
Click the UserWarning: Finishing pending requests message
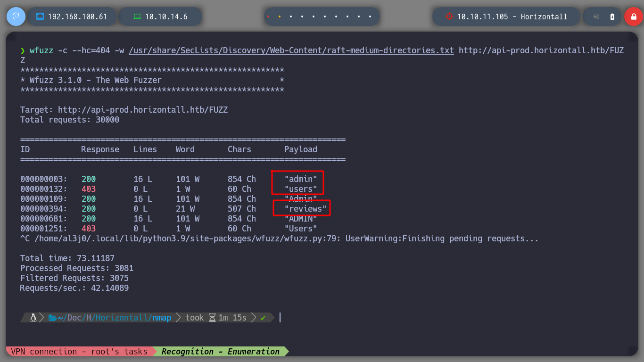tap(442, 239)
